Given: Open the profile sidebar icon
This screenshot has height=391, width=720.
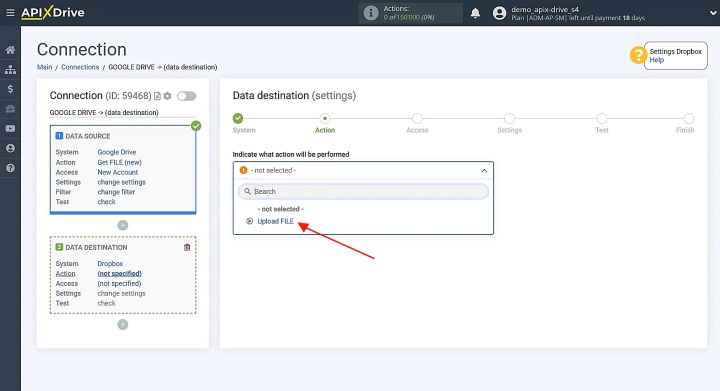Looking at the screenshot, I should click(10, 149).
